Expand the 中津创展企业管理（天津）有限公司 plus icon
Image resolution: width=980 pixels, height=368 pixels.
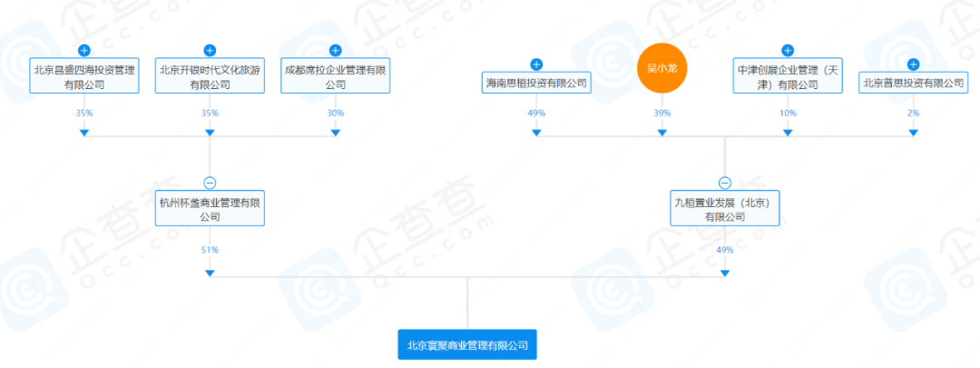point(788,50)
